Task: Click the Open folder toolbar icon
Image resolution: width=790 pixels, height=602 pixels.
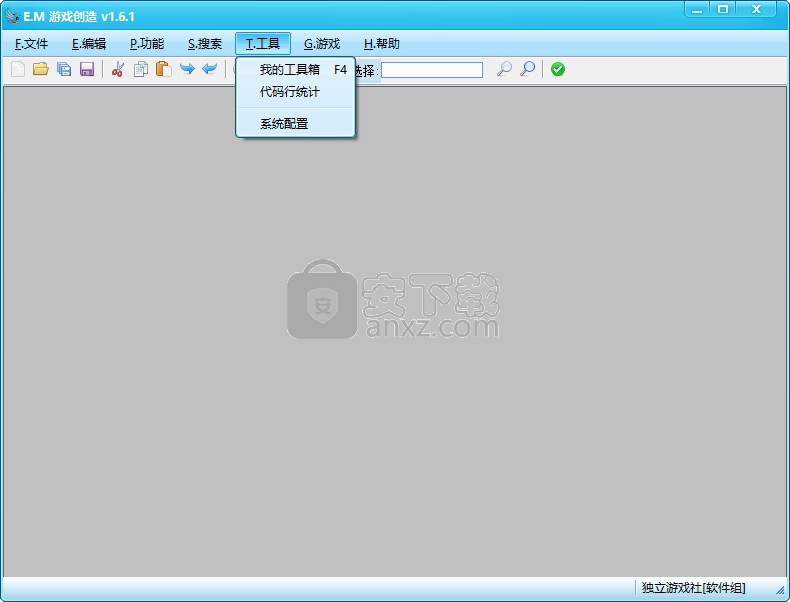Action: [41, 69]
